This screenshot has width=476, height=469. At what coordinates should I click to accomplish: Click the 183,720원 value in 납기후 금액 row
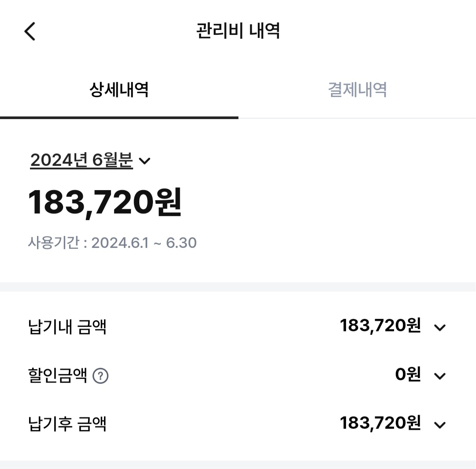coord(380,424)
